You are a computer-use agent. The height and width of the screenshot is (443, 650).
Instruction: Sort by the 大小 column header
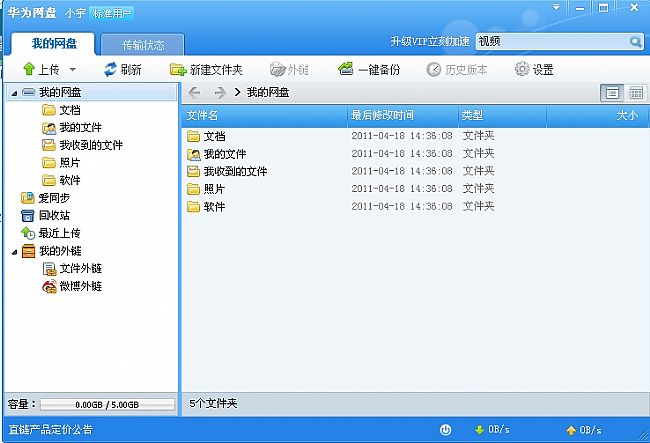[x=598, y=115]
